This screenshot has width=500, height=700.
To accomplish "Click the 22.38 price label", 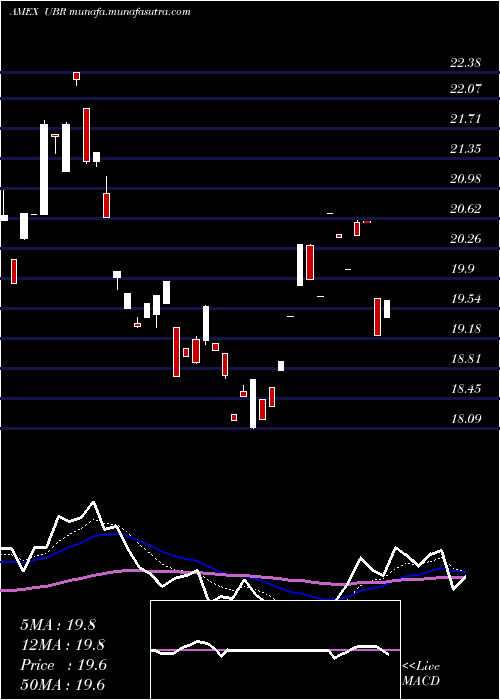I will [465, 63].
